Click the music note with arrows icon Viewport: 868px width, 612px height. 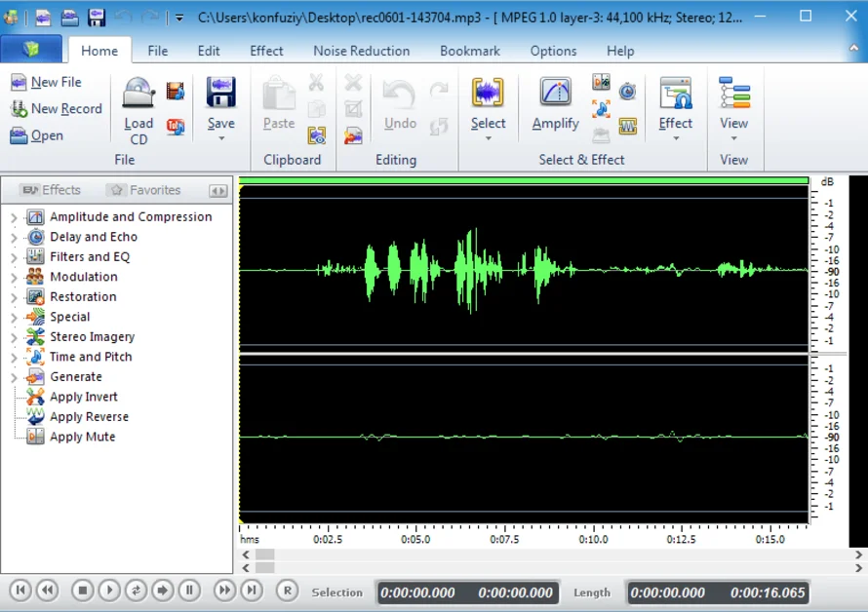coord(601,108)
